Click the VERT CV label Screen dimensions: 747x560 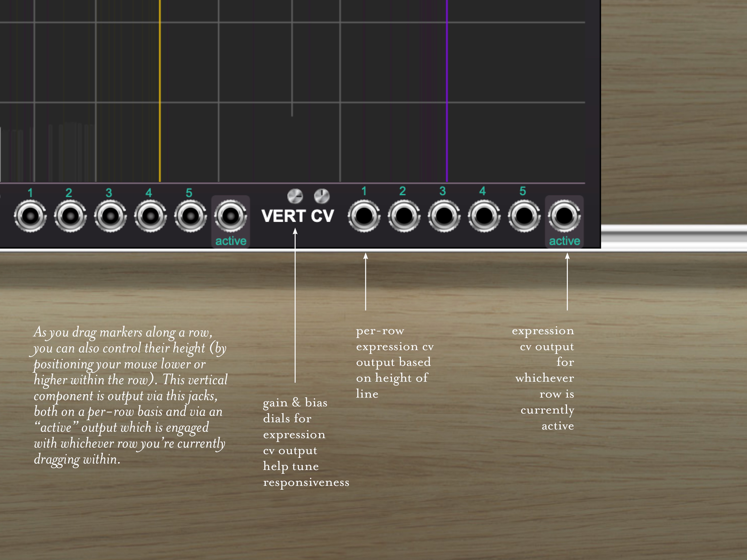(x=297, y=216)
